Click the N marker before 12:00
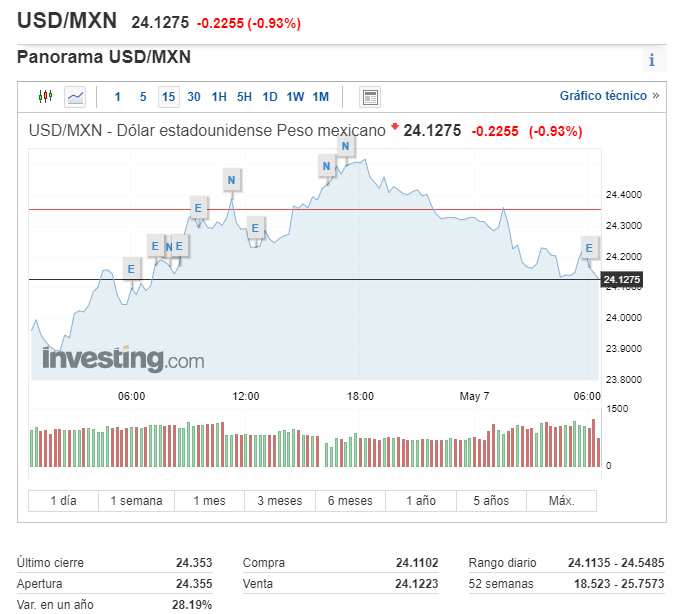Viewport: 676px width, 614px height. tap(231, 180)
